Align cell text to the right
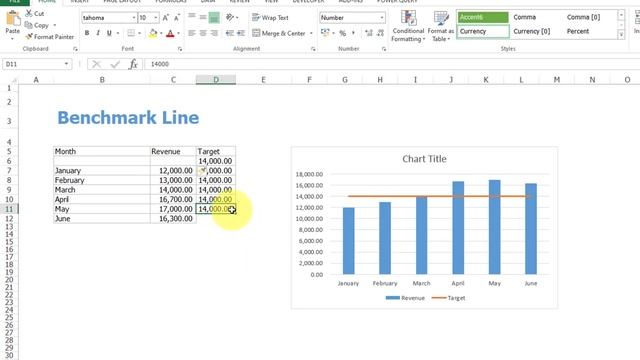Image resolution: width=640 pixels, height=360 pixels. [x=214, y=33]
